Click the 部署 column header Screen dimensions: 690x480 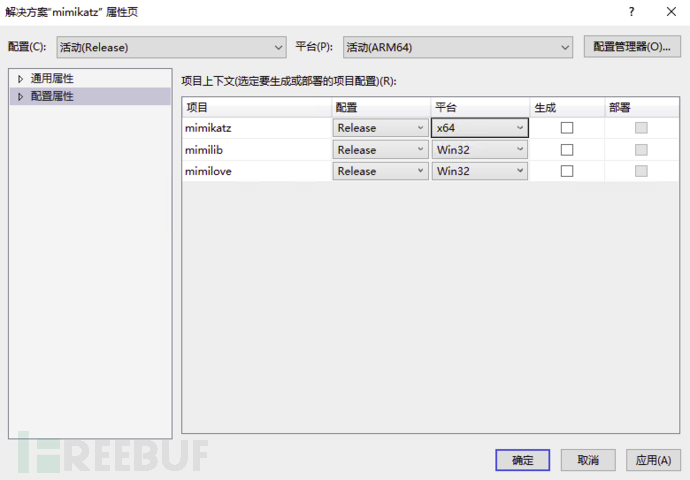642,107
